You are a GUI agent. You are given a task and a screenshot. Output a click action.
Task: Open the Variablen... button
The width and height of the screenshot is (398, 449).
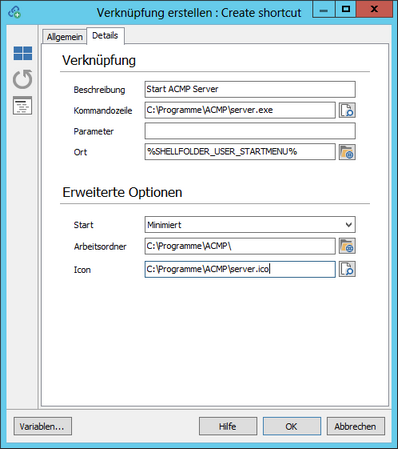point(43,426)
